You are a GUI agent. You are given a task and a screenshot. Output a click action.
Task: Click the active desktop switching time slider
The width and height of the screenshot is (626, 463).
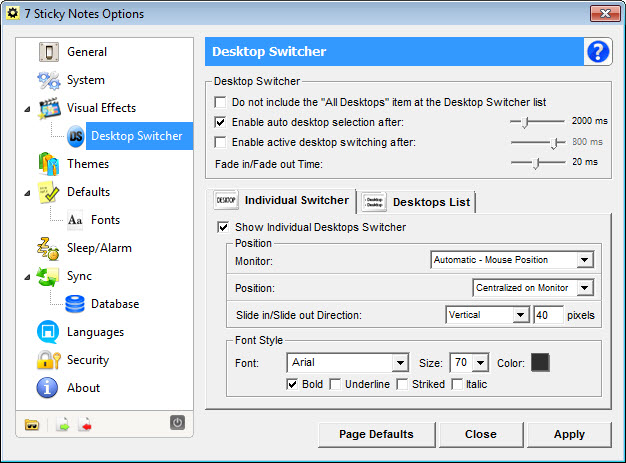(x=537, y=142)
